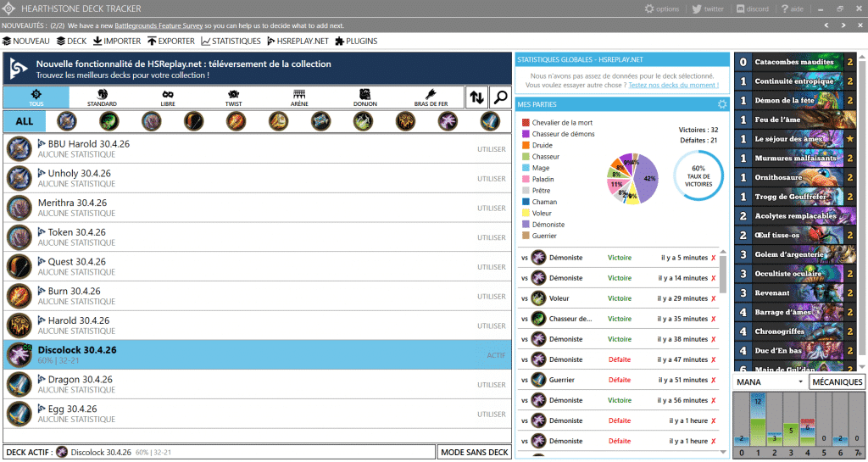Screen dimensions: 868x462
Task: Open the aide help menu
Action: [793, 8]
